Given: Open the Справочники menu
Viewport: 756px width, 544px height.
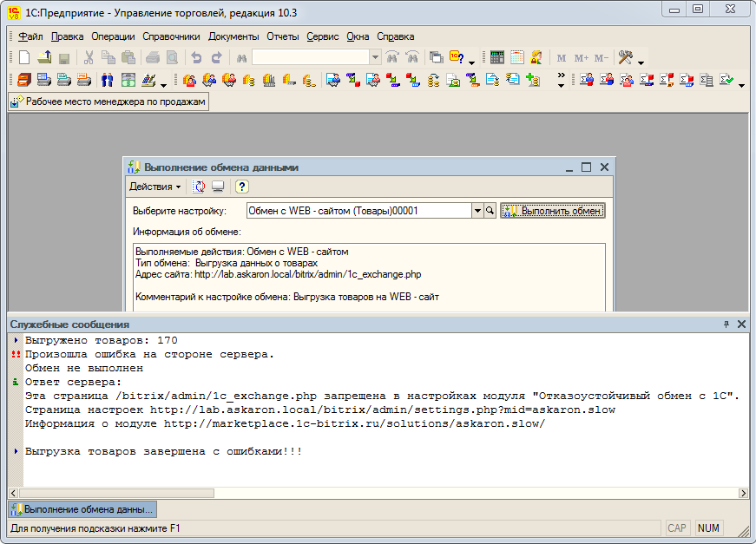Looking at the screenshot, I should [171, 36].
